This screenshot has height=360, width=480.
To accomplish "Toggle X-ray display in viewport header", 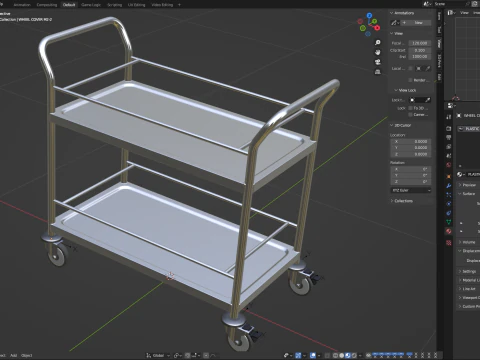I will click(x=327, y=355).
